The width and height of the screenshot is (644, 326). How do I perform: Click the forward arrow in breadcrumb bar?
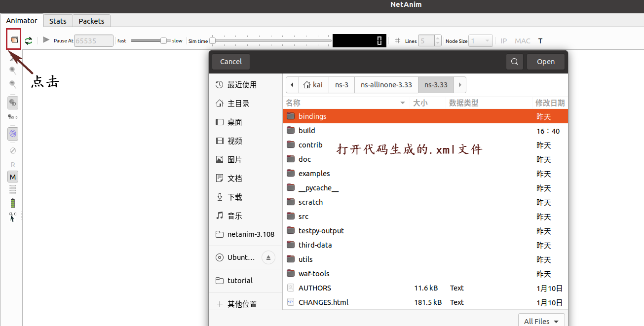pos(459,85)
